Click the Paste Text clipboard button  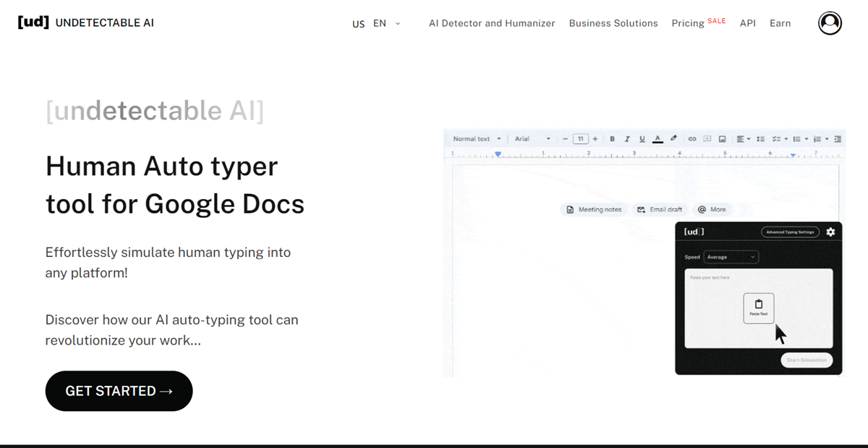click(759, 308)
